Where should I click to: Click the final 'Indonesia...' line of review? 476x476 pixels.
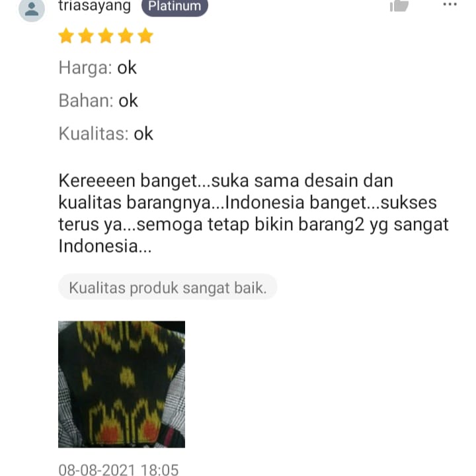(104, 246)
